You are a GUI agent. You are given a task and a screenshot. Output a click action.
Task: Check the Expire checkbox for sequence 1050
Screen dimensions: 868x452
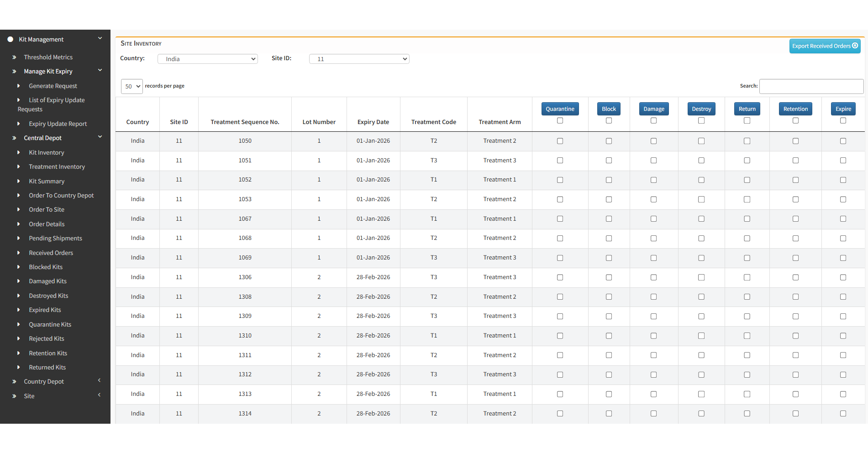(x=843, y=141)
